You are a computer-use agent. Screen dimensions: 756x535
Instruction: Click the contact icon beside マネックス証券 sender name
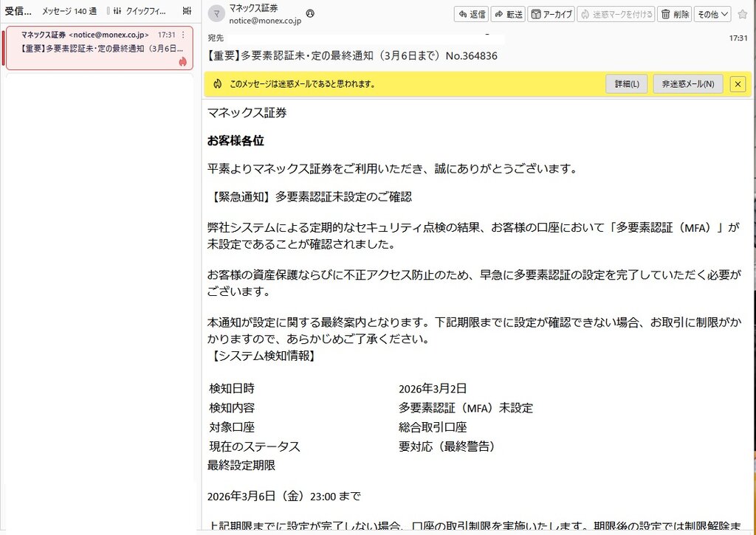(x=311, y=13)
